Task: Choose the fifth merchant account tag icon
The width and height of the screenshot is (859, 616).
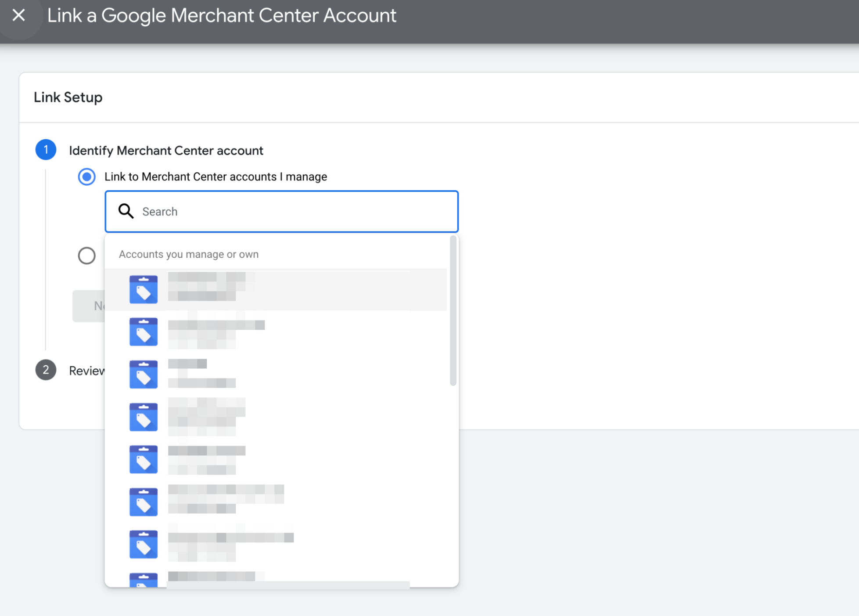Action: click(x=144, y=460)
